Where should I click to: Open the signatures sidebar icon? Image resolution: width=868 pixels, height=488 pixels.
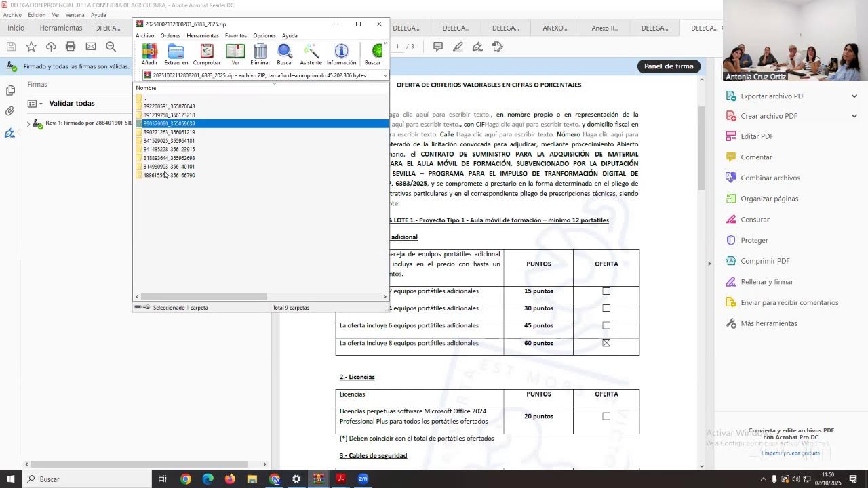[10, 133]
